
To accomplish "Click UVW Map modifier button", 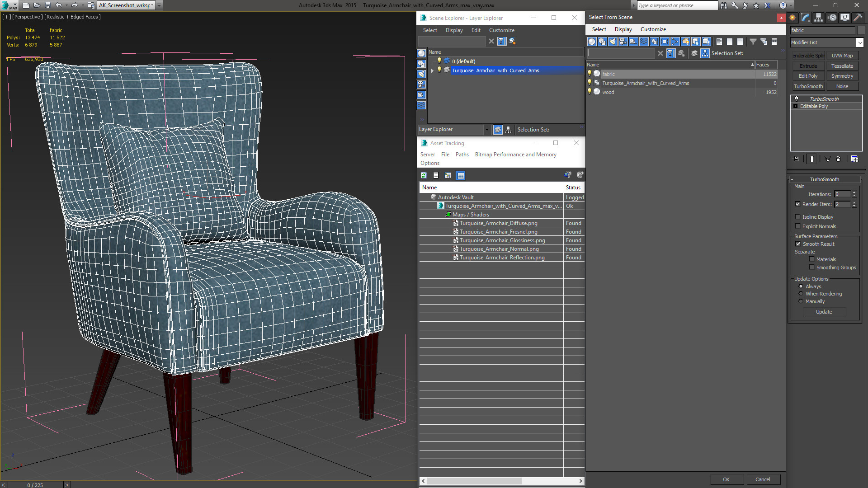I will coord(842,56).
